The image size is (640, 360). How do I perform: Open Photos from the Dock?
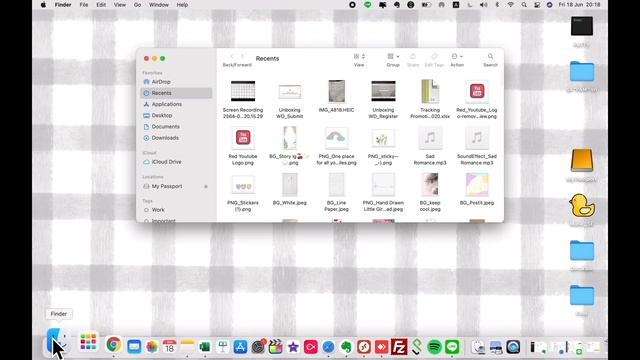point(152,347)
